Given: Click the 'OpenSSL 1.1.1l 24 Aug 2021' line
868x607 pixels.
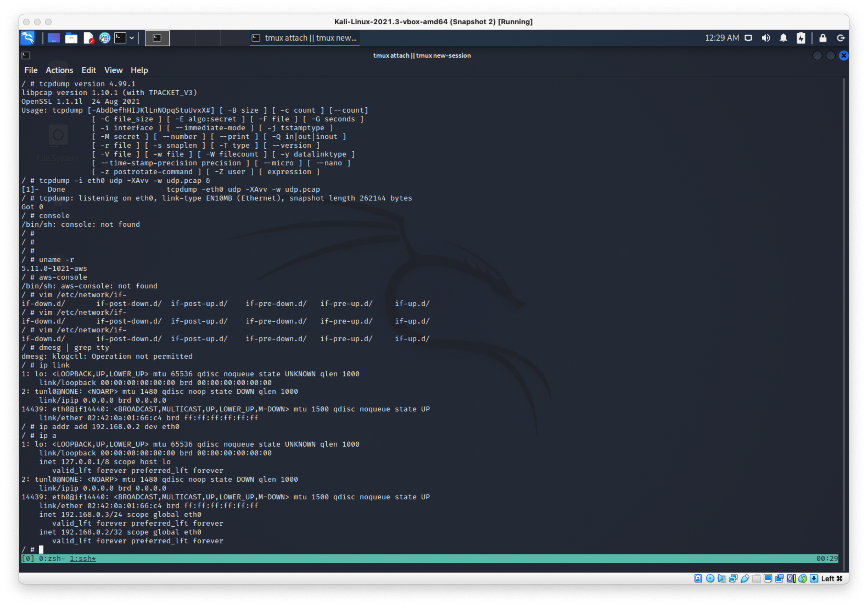Looking at the screenshot, I should pos(80,101).
